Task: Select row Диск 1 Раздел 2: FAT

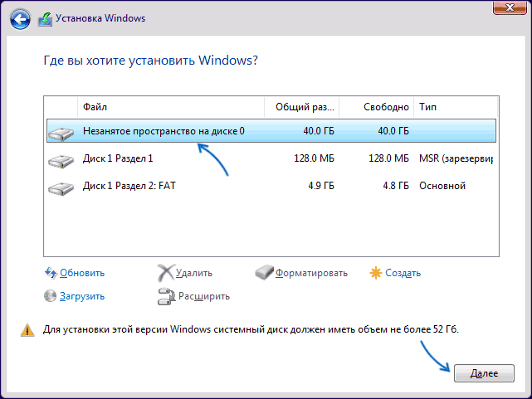Action: (x=271, y=186)
